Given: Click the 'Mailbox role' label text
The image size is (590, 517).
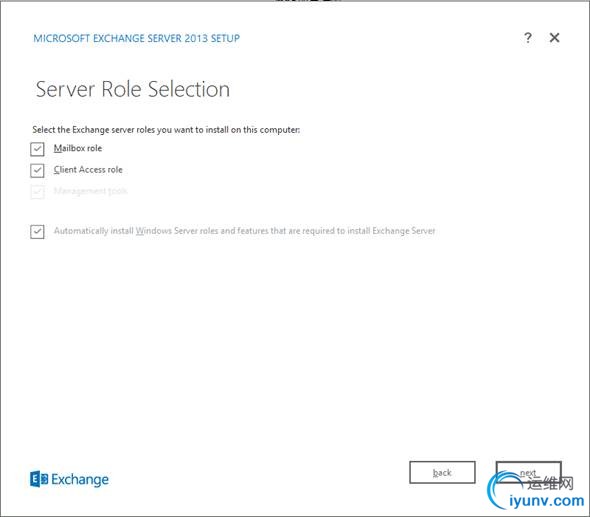Looking at the screenshot, I should [x=78, y=148].
